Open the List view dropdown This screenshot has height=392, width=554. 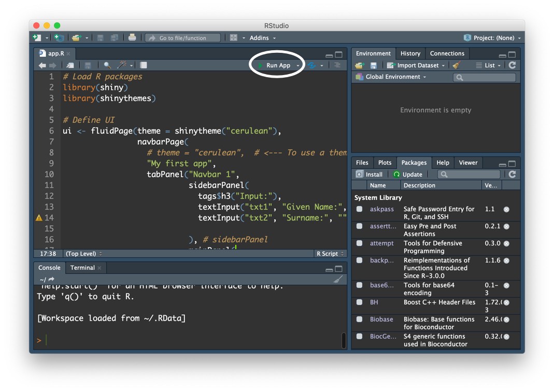point(489,65)
